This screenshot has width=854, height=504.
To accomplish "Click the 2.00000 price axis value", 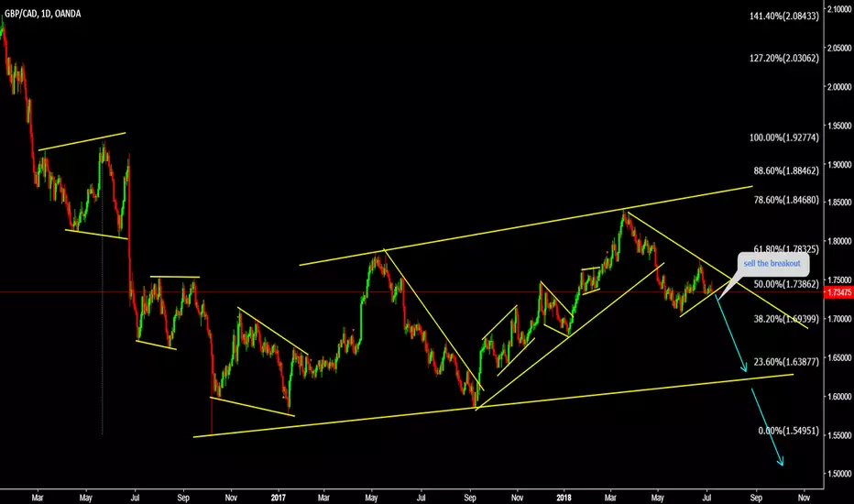I will [x=839, y=87].
